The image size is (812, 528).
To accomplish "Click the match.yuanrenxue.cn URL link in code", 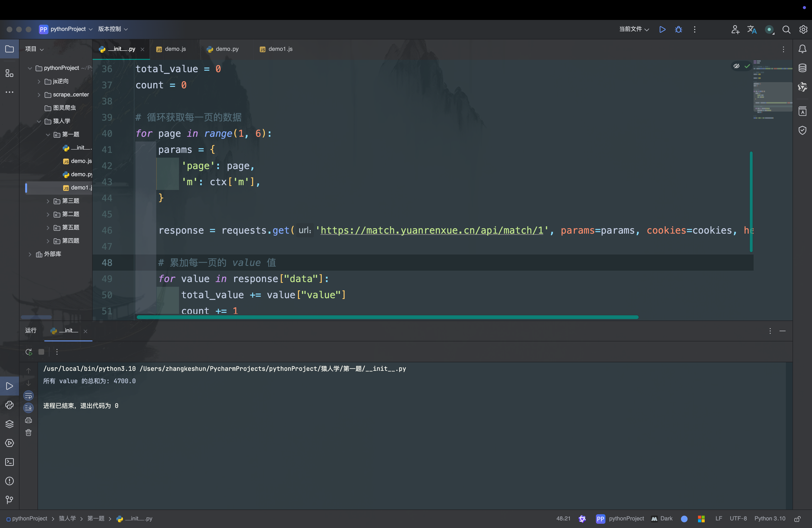I will pos(432,231).
